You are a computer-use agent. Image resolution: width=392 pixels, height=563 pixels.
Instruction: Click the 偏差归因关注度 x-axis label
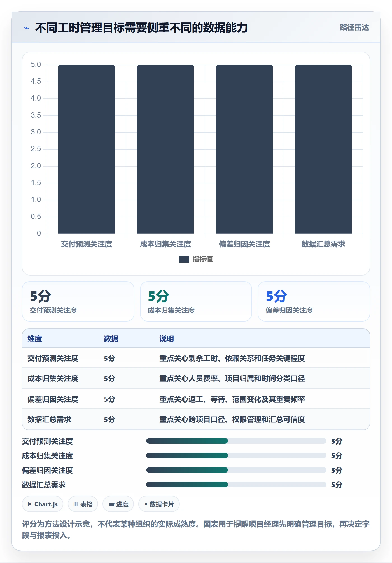pyautogui.click(x=244, y=244)
